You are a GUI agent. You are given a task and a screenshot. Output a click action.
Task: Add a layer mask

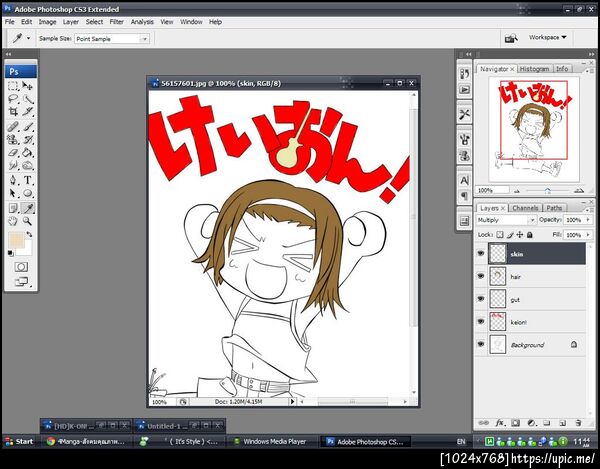coord(515,423)
